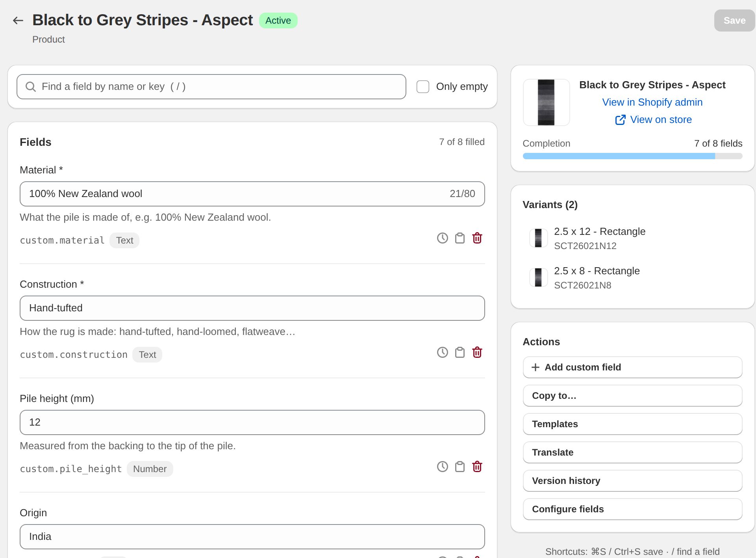The height and width of the screenshot is (558, 756).
Task: Click the Save button
Action: pyautogui.click(x=734, y=20)
